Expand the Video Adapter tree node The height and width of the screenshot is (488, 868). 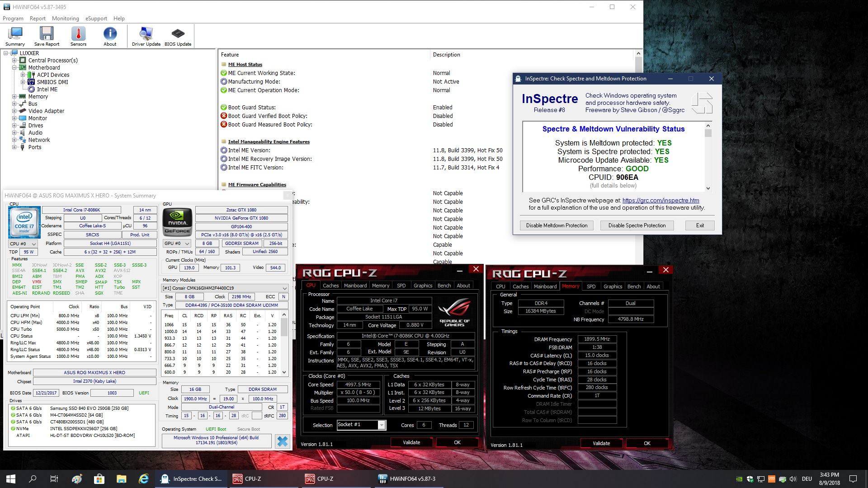click(14, 111)
